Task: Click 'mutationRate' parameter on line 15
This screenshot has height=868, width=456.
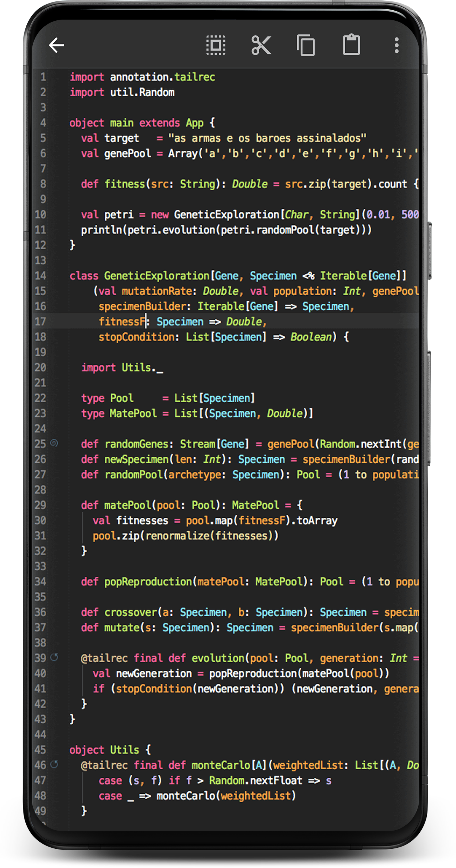Action: tap(157, 291)
